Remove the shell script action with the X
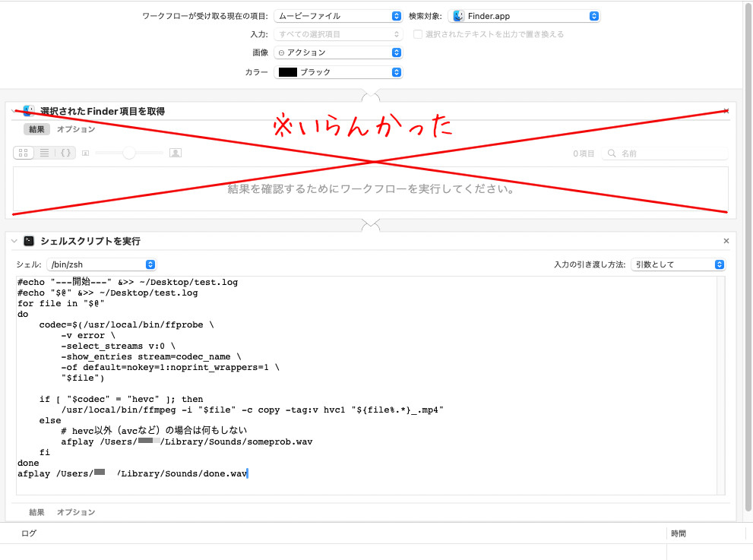This screenshot has width=753, height=560. (726, 241)
